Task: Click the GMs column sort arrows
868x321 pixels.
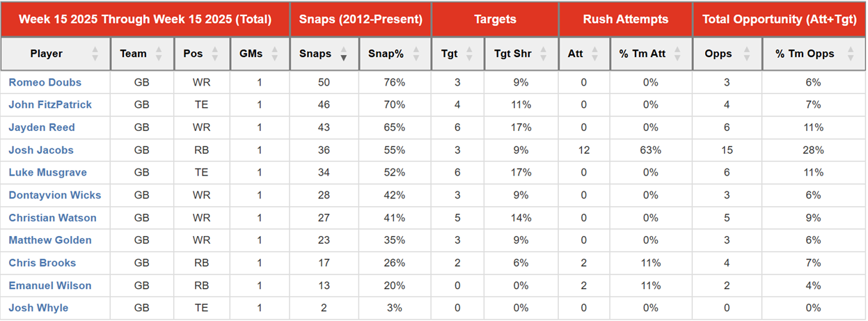Action: 276,54
